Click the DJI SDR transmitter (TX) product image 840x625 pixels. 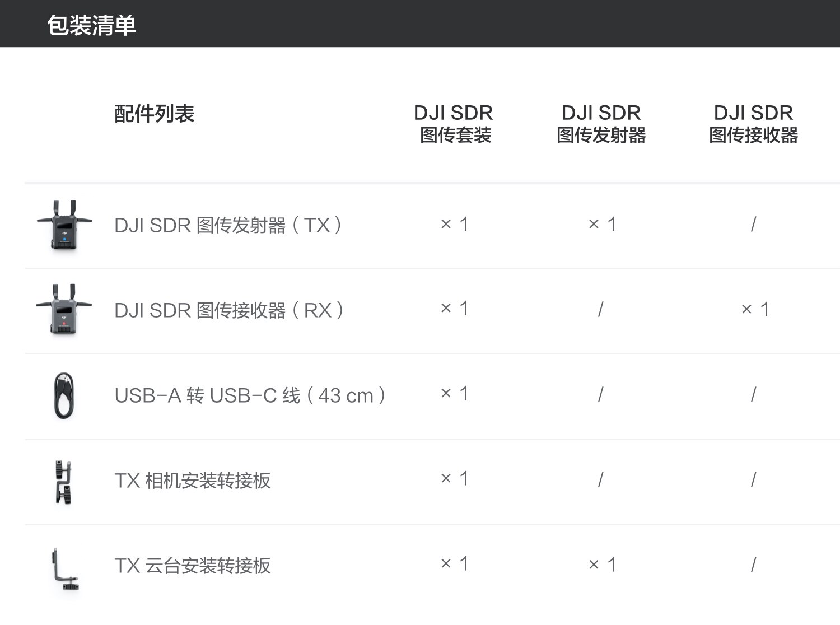coord(64,225)
